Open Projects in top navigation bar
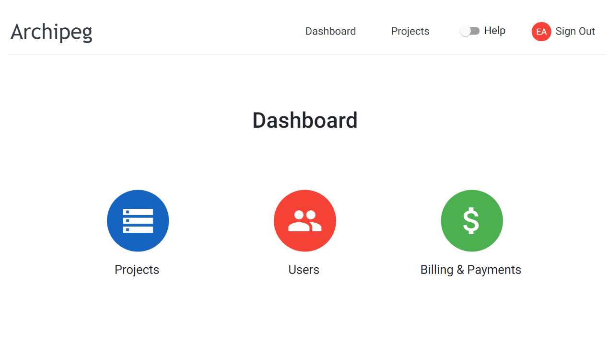Viewport: 609px width, 364px height. tap(410, 31)
